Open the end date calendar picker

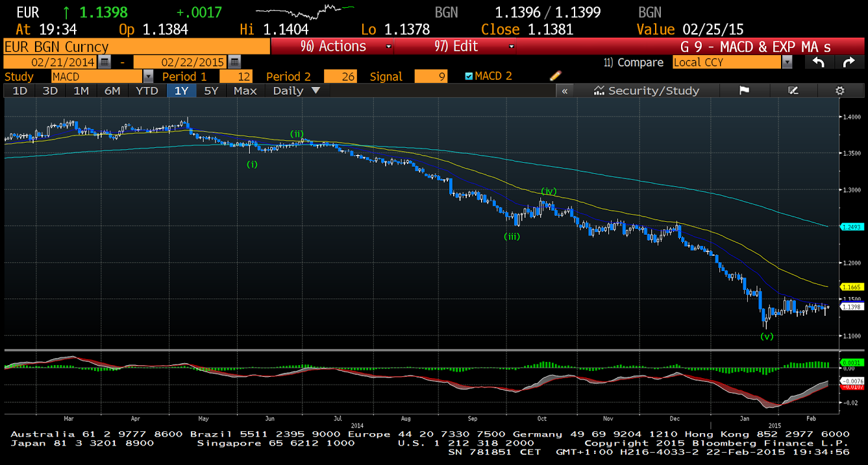tap(234, 62)
